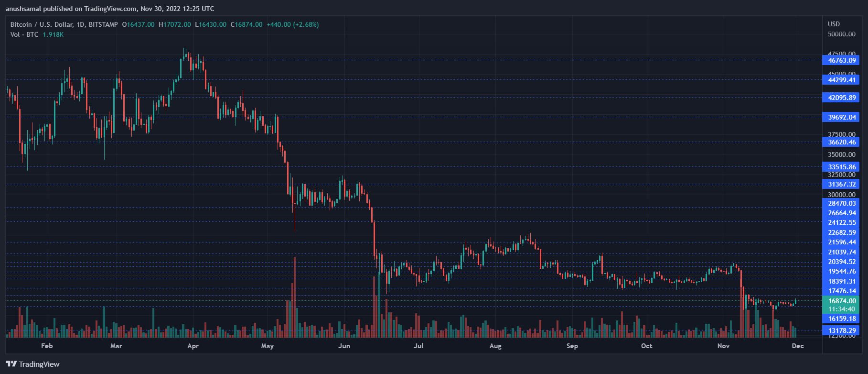Click the Oct label on time axis
Image resolution: width=868 pixels, height=374 pixels.
(646, 346)
